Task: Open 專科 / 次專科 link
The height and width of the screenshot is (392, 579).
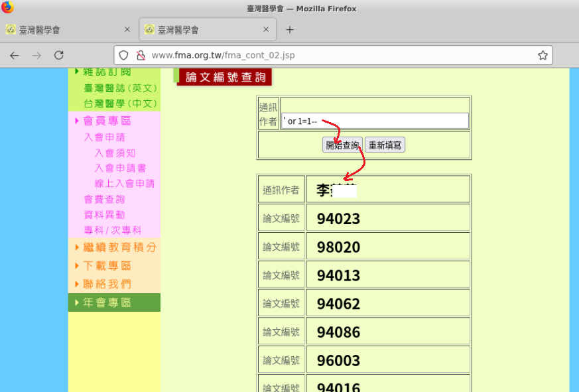Action: [x=113, y=230]
